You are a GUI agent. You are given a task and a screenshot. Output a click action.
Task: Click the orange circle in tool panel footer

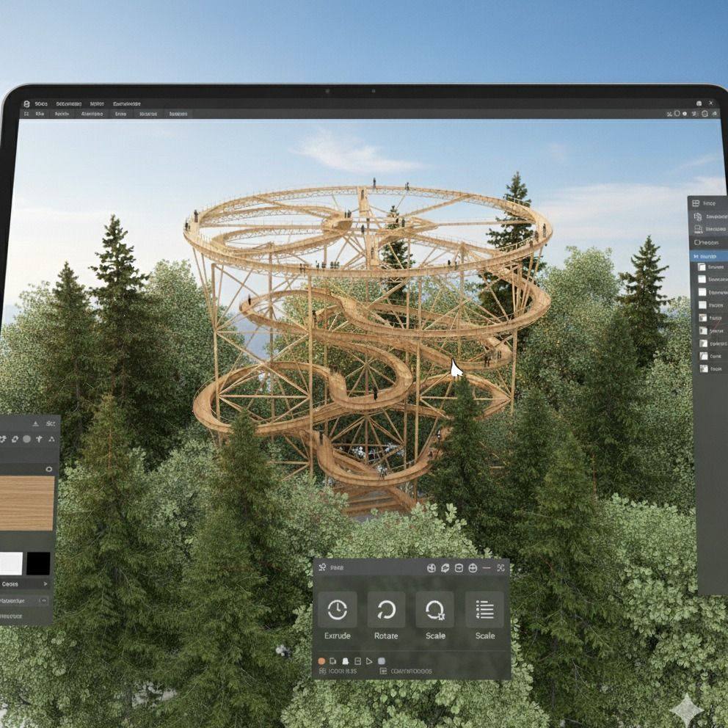click(321, 661)
